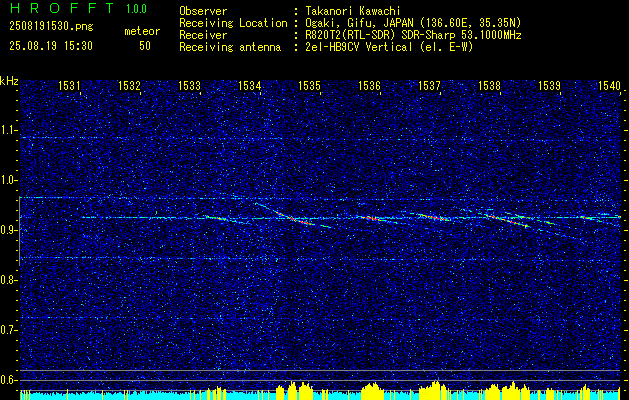Click the filename 2508191530.png
Screen dimensions: 629x400
pos(51,27)
